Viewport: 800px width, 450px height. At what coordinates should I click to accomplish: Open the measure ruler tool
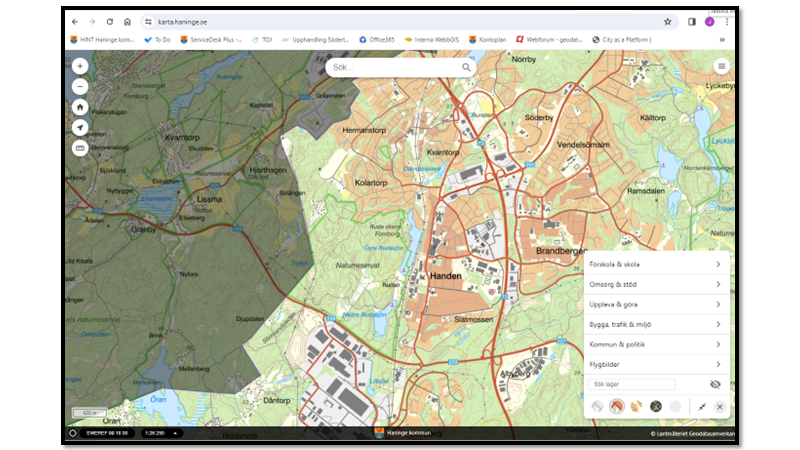[80, 148]
